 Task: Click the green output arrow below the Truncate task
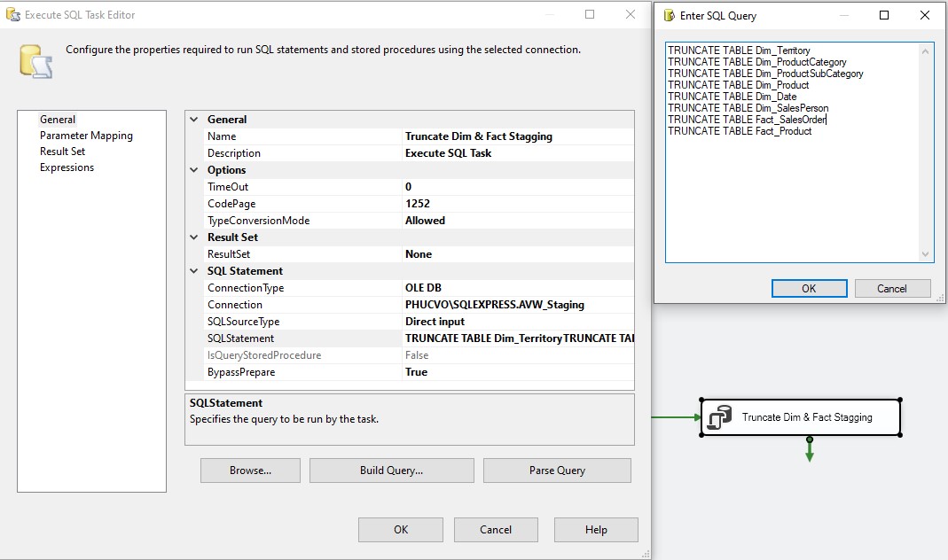click(810, 450)
